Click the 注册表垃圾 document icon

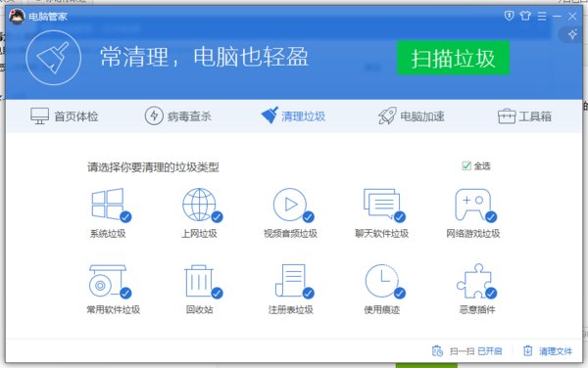pyautogui.click(x=290, y=280)
